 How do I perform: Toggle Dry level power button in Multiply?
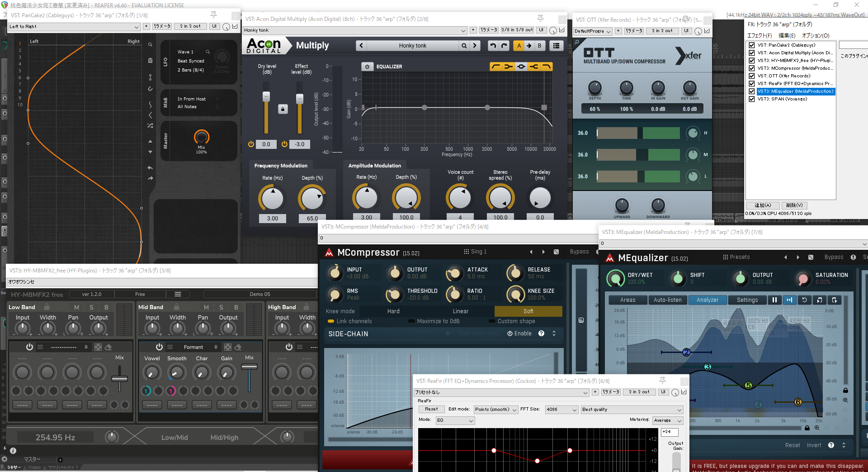(251, 144)
